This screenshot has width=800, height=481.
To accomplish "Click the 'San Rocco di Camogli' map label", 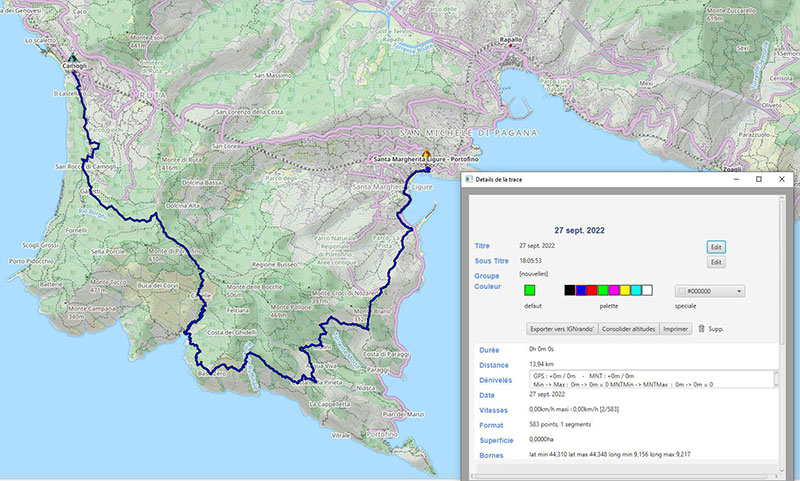I will (x=86, y=167).
